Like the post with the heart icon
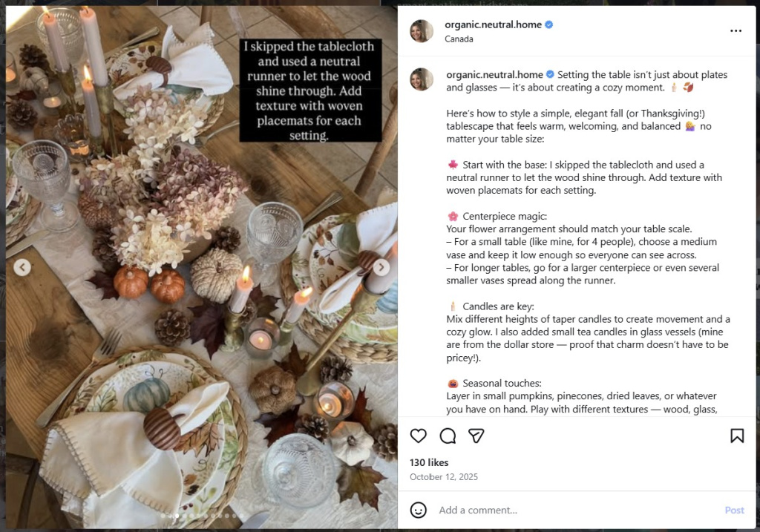 click(419, 436)
